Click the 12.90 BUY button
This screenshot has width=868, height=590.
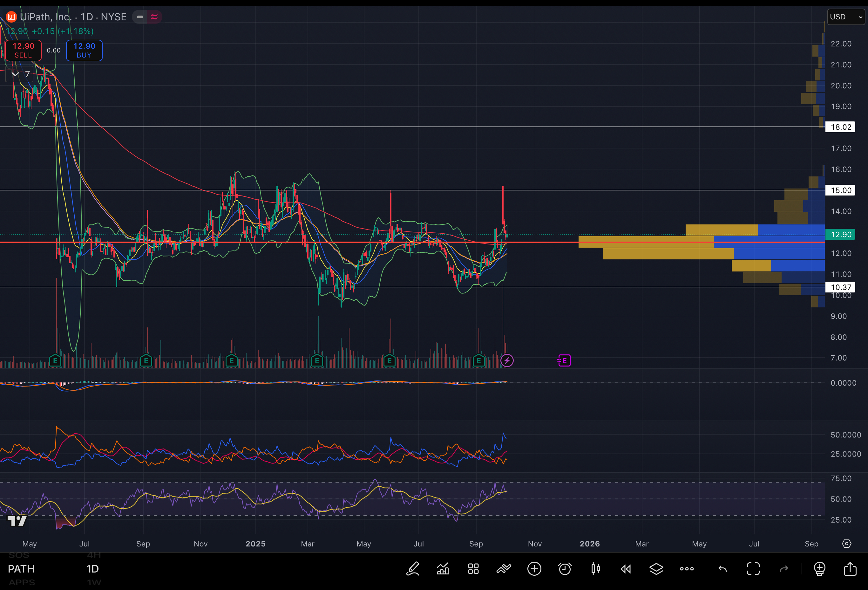coord(84,50)
